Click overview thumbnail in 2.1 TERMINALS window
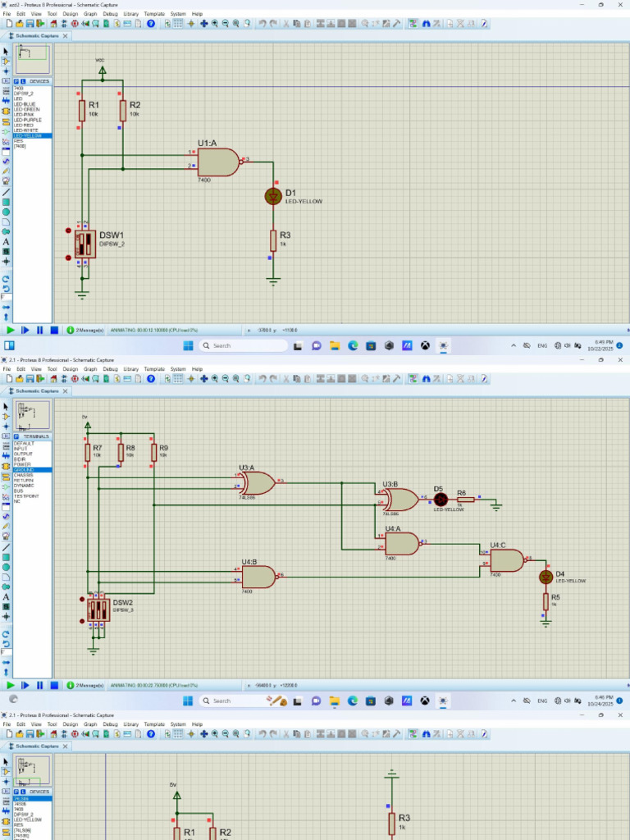 pos(33,414)
